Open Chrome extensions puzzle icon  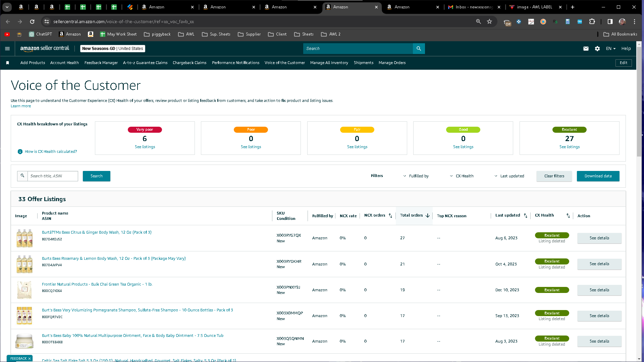(592, 21)
